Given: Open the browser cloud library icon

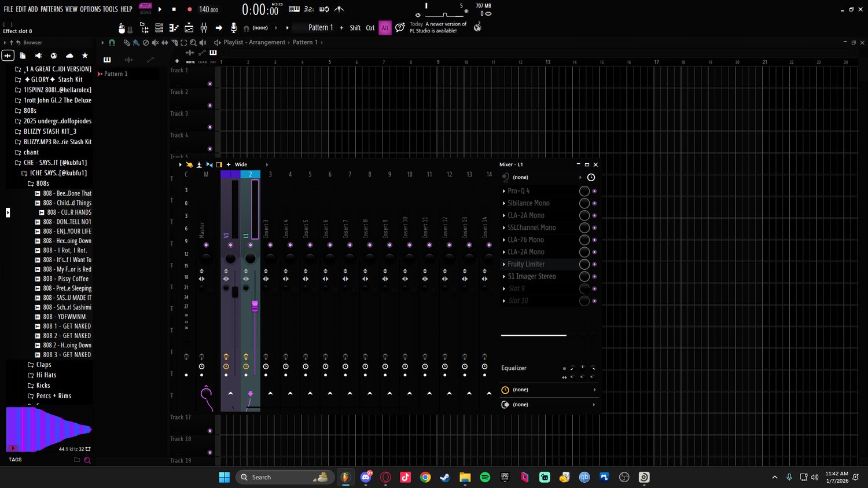Looking at the screenshot, I should click(x=69, y=56).
